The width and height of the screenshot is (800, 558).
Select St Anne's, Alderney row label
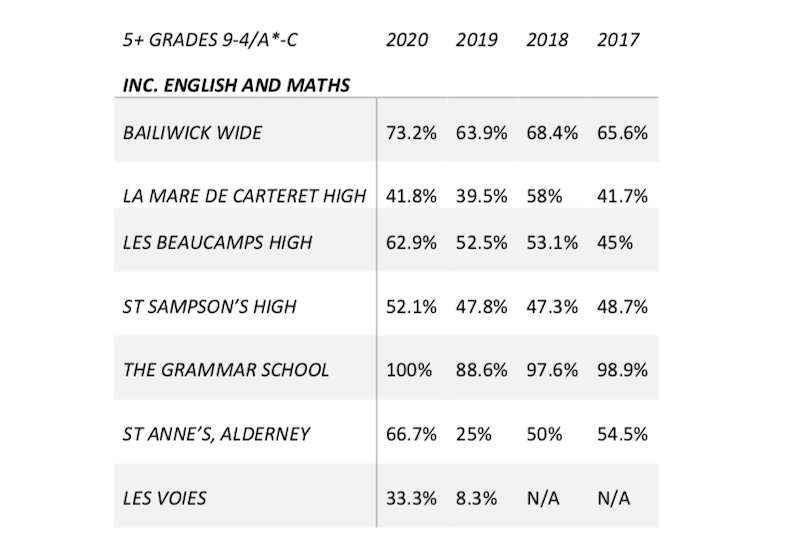[216, 434]
